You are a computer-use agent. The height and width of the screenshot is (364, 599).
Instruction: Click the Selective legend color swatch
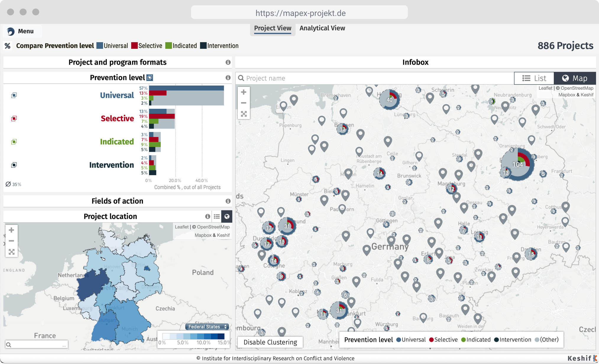point(134,45)
